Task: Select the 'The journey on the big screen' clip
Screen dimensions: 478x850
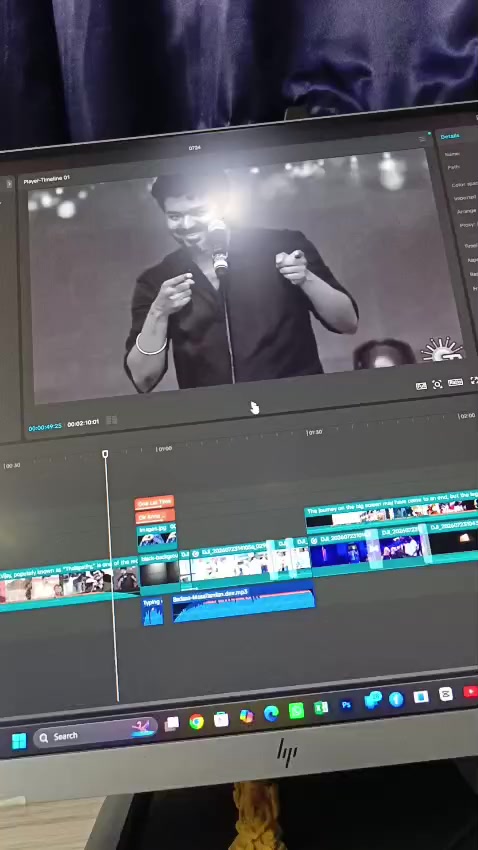Action: tap(391, 510)
